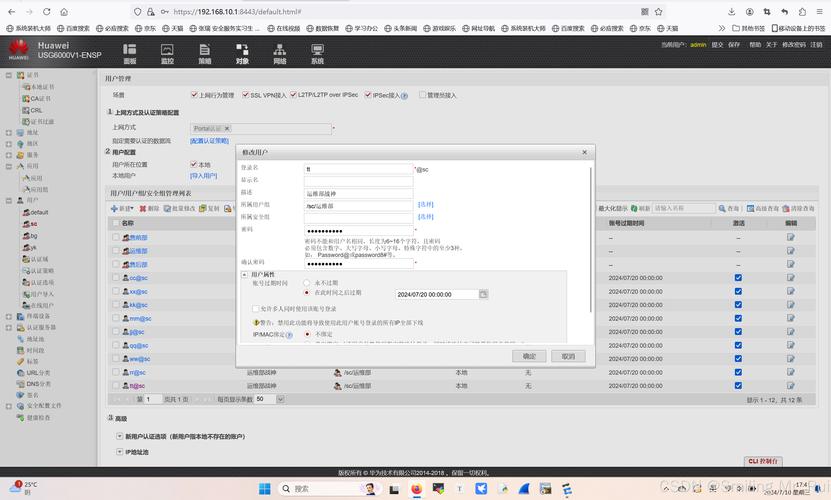Click edit icon in the last row tt@sc
831x500 pixels.
pos(791,385)
